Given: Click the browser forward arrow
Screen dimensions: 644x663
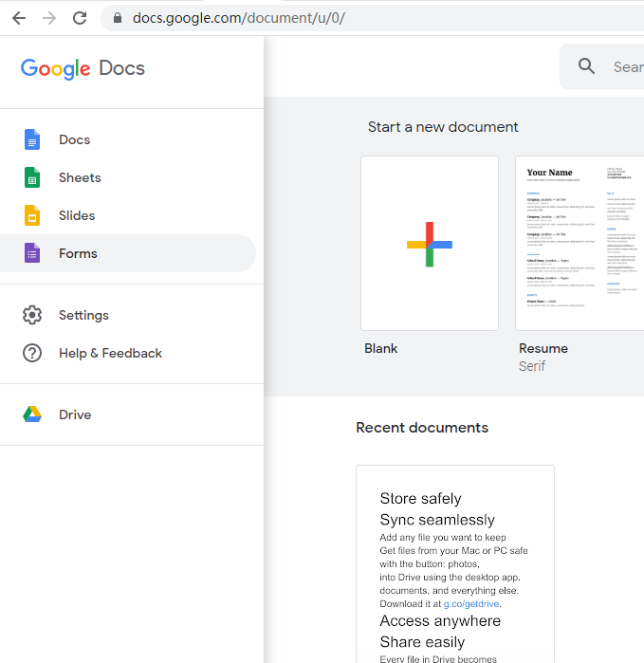Looking at the screenshot, I should [49, 18].
